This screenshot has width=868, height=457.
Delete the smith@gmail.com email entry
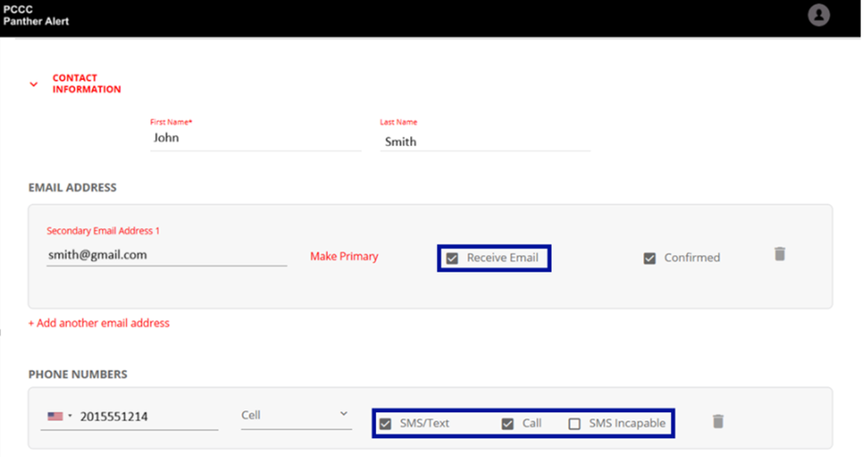click(x=779, y=254)
